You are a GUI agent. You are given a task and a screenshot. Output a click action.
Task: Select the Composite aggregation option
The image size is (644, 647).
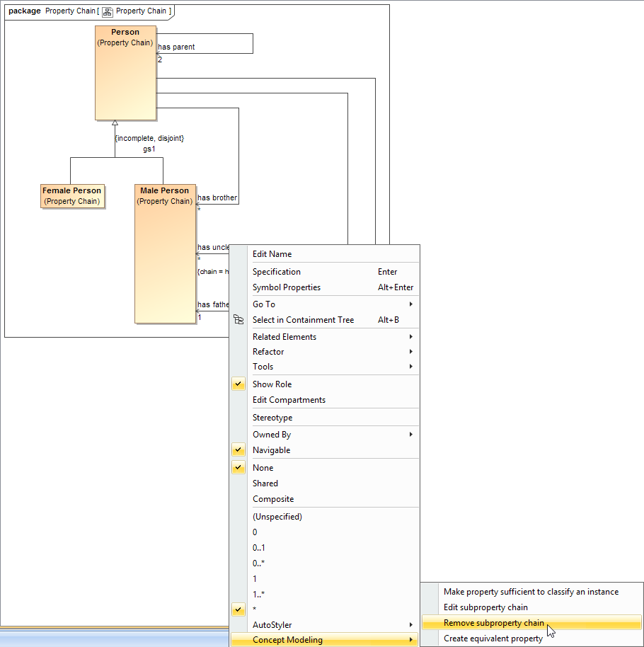(x=272, y=499)
